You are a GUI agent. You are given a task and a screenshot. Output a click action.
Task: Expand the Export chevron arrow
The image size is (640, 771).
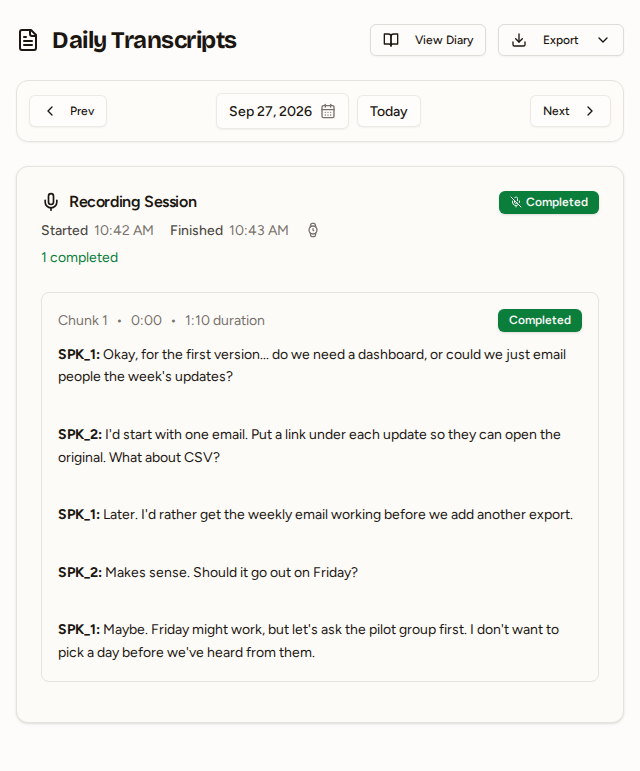click(x=603, y=40)
